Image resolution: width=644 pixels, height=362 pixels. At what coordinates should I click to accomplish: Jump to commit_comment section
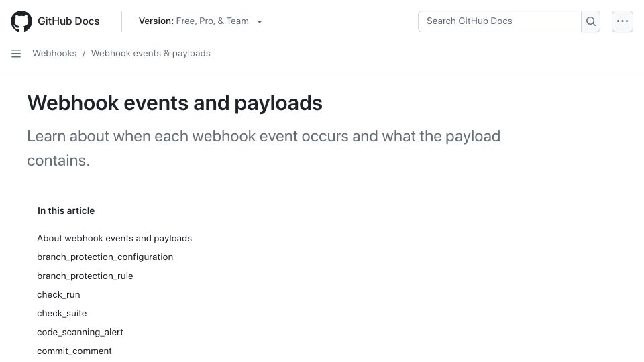click(74, 351)
